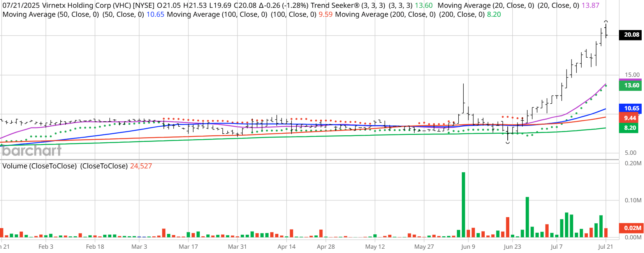Click the black 20.08 last price label
Viewport: 644px width, 253px height.
[630, 35]
